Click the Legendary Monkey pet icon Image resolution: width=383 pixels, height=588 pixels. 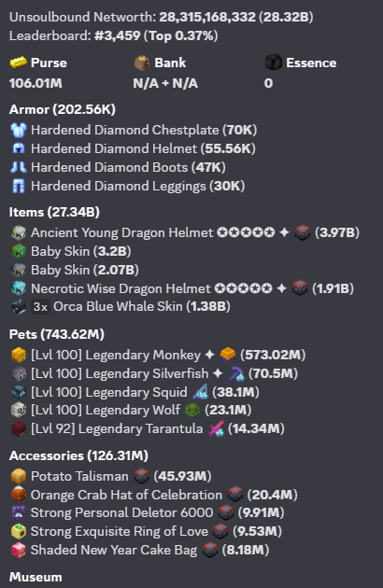point(19,355)
